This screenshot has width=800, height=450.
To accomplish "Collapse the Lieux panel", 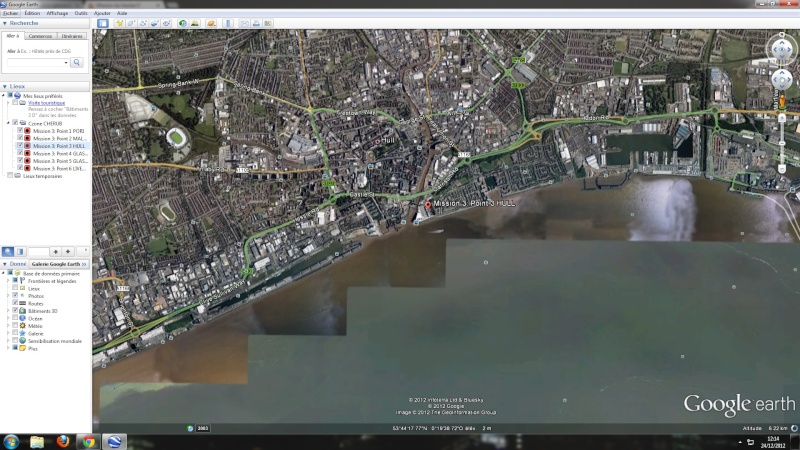I will click(x=5, y=86).
